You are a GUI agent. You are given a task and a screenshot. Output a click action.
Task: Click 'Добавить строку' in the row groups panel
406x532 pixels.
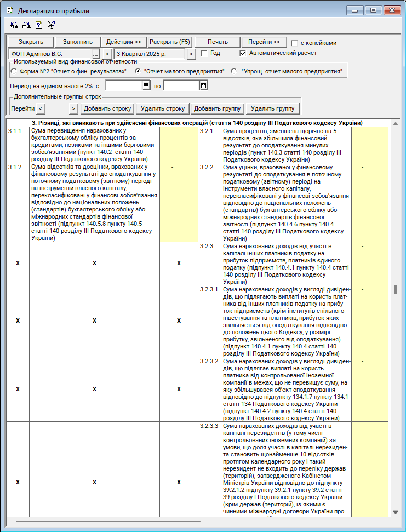click(x=107, y=108)
